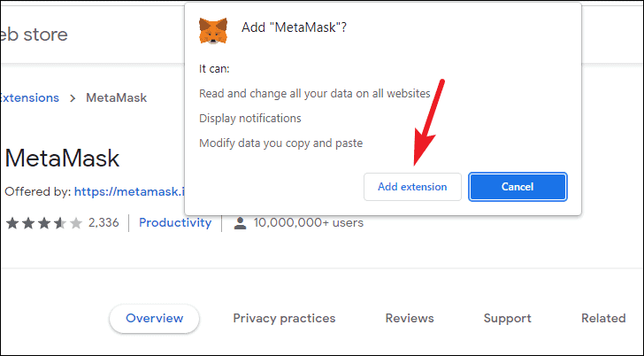
Task: Click the person icon beside users count
Action: click(240, 223)
